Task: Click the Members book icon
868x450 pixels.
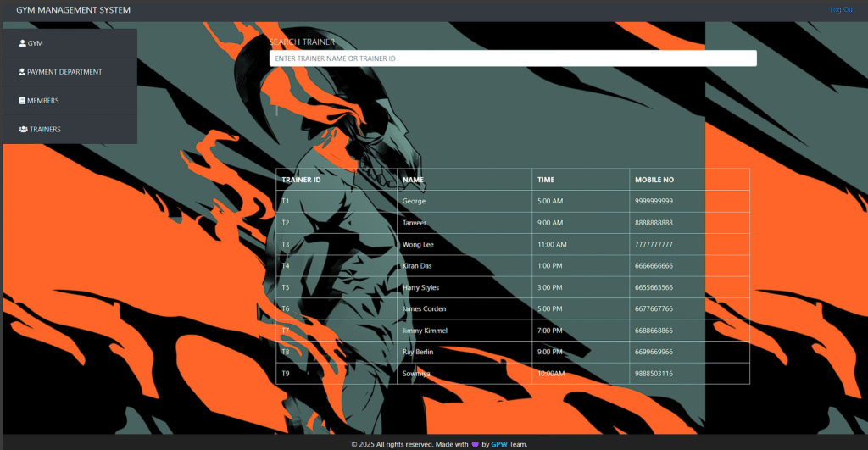Action: click(22, 101)
